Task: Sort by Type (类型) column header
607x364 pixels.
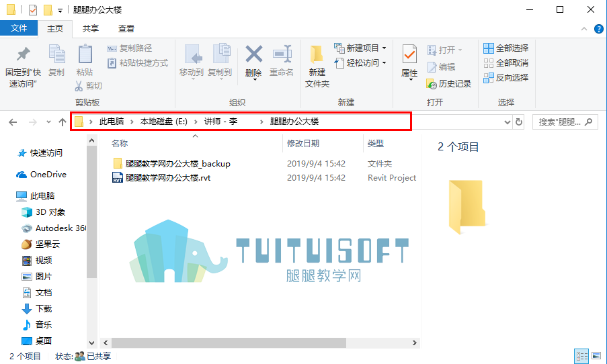Action: [376, 144]
